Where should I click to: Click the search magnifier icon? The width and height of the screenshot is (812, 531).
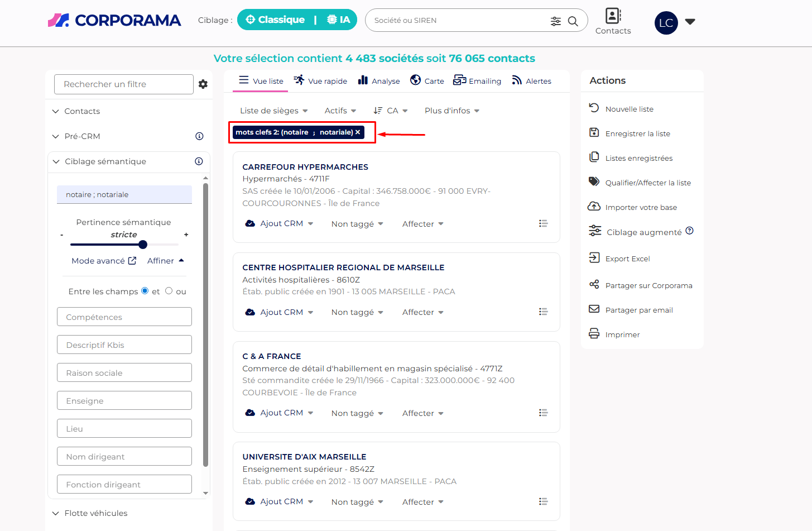click(573, 21)
